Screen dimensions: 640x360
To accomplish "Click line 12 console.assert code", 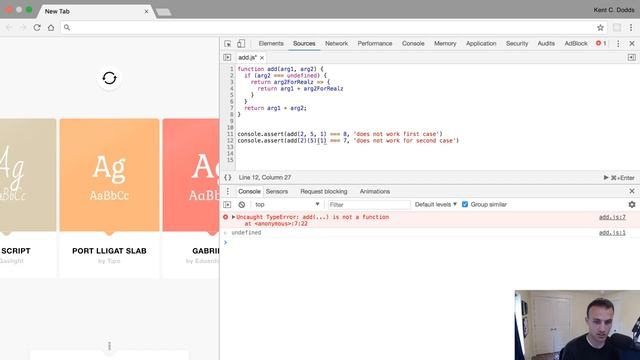I will click(348, 141).
